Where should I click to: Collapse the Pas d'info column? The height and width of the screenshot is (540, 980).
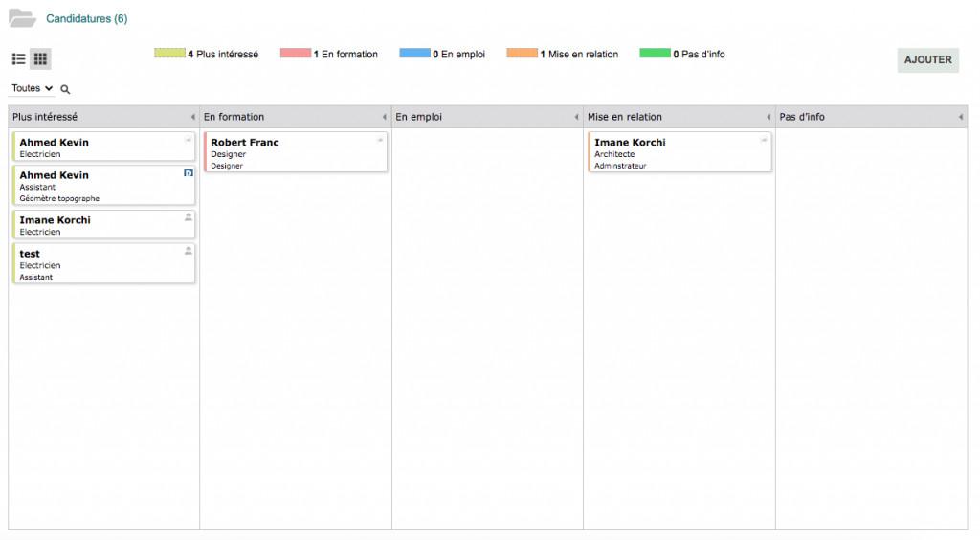pos(960,117)
